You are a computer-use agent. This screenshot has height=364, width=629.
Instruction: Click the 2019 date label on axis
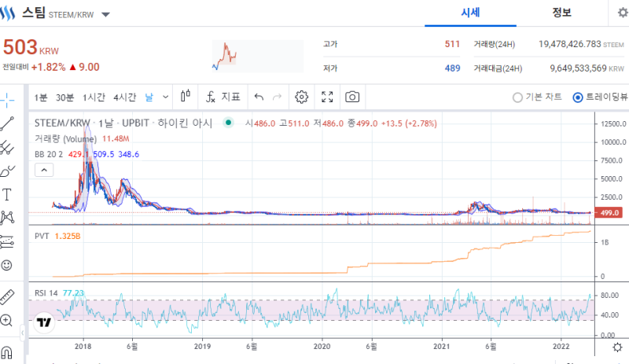[202, 347]
